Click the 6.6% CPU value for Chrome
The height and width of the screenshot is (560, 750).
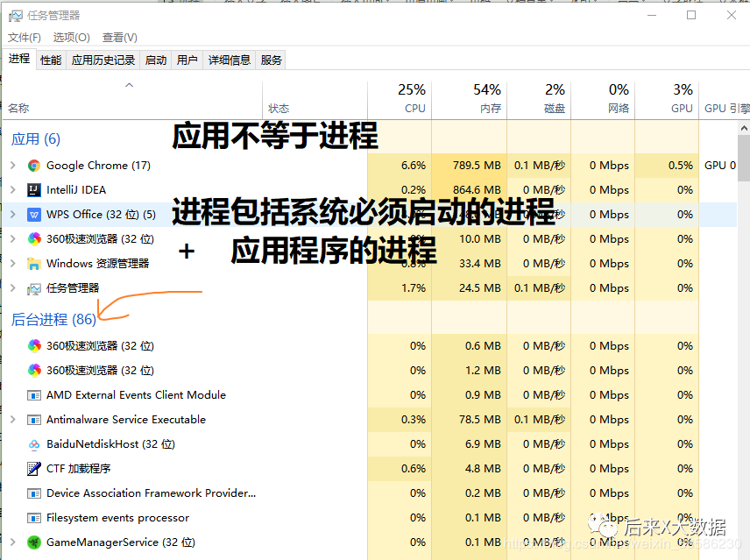point(414,166)
